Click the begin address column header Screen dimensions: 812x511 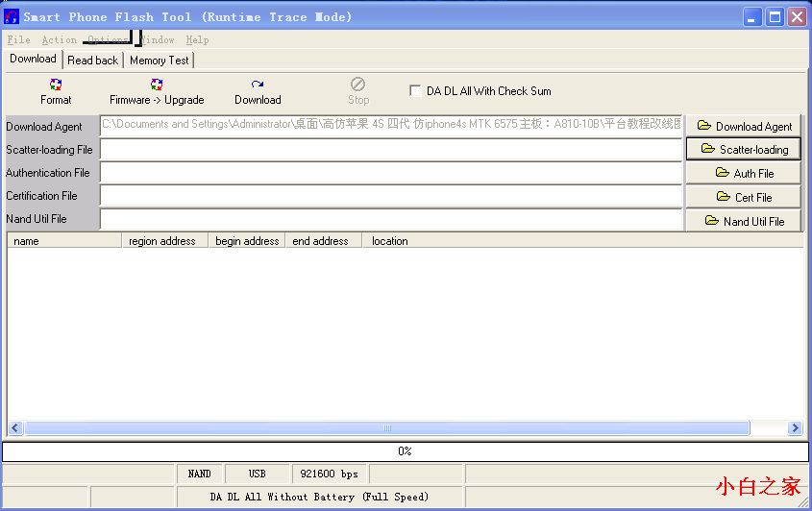coord(247,241)
